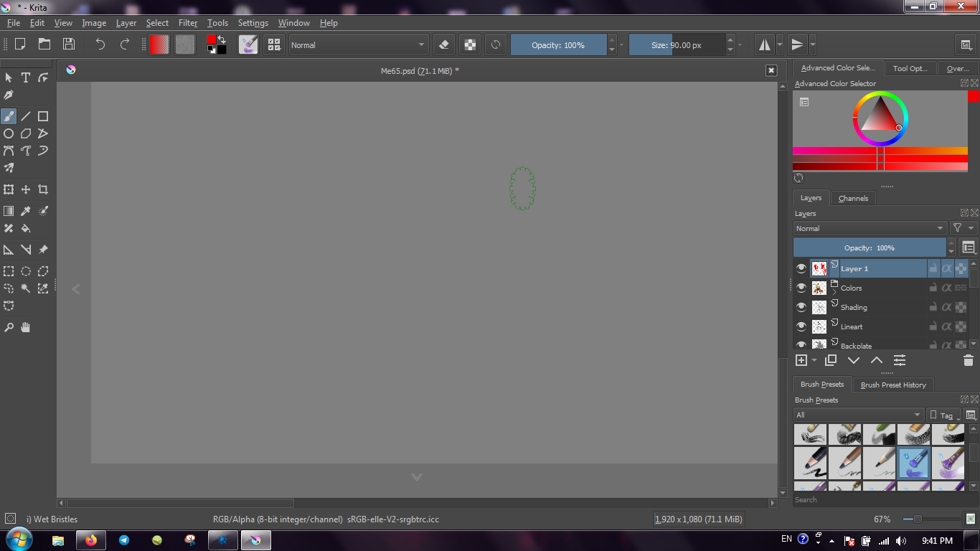Screen dimensions: 980x551
Task: Toggle eraser mode in toolbar
Action: click(x=443, y=44)
